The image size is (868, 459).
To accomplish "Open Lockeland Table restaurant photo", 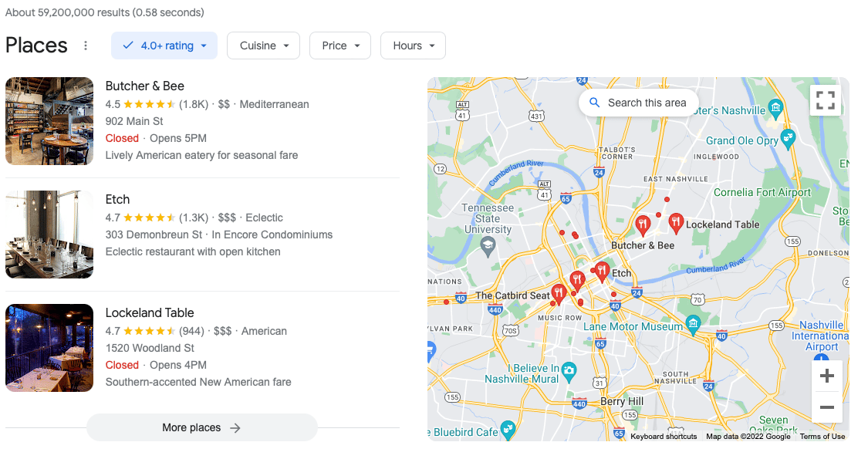I will [49, 348].
